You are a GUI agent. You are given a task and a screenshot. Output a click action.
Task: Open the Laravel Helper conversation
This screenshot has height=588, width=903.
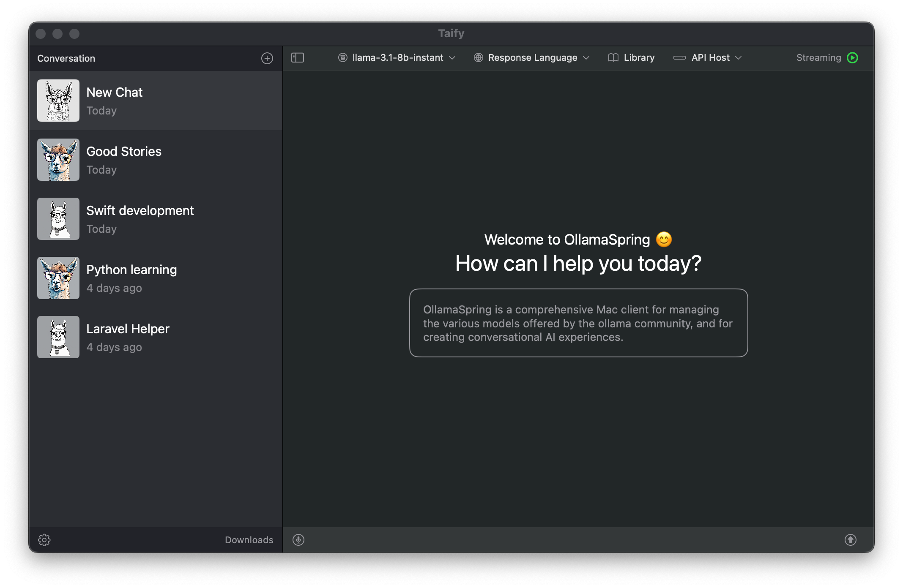(x=156, y=337)
